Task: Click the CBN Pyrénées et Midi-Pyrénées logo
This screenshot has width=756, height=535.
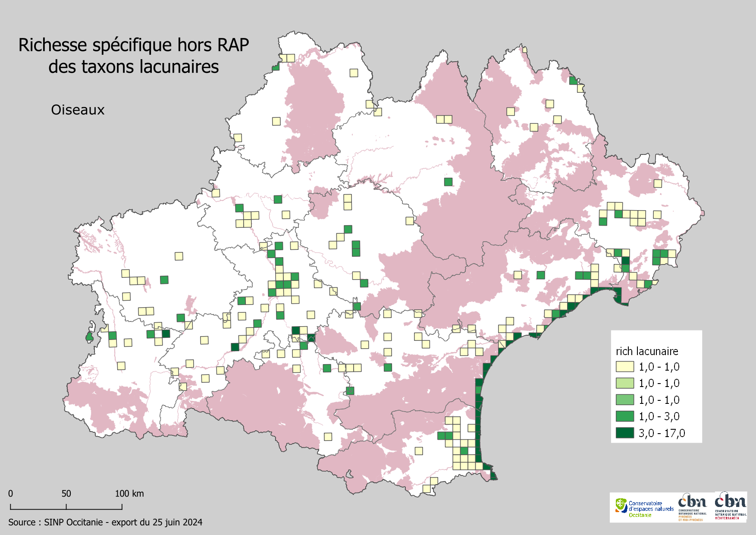Action: click(692, 507)
